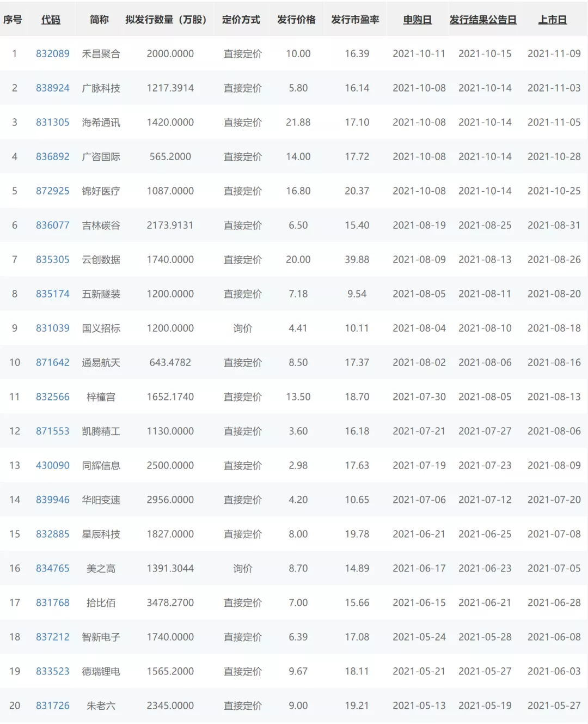Viewport: 588px width, 724px height.
Task: Click stock code 831726 for 朱老六
Action: 53,706
